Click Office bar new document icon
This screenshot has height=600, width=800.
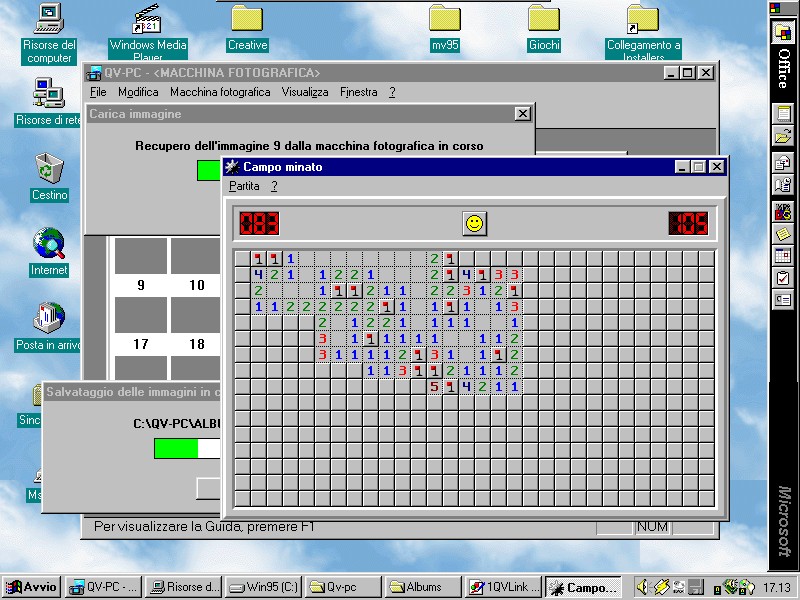[x=783, y=113]
